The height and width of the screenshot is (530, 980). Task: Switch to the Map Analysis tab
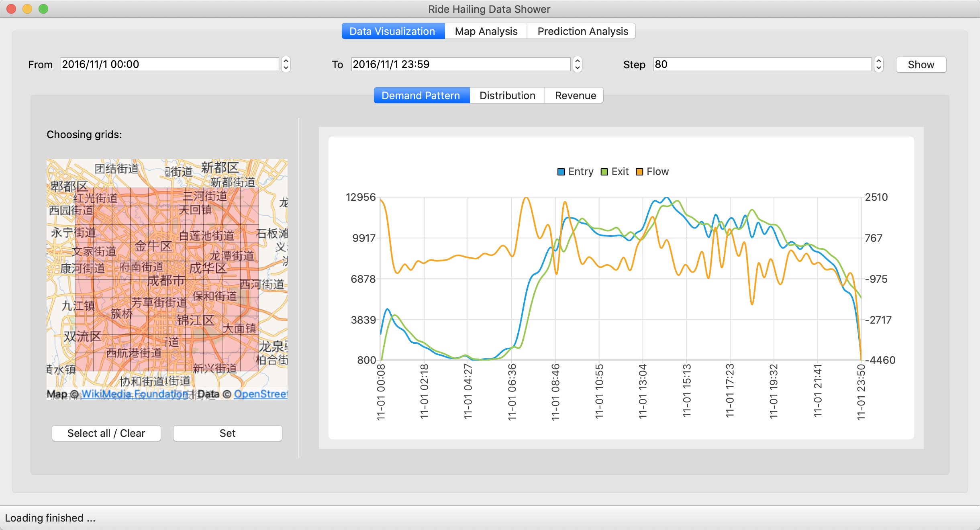click(486, 31)
